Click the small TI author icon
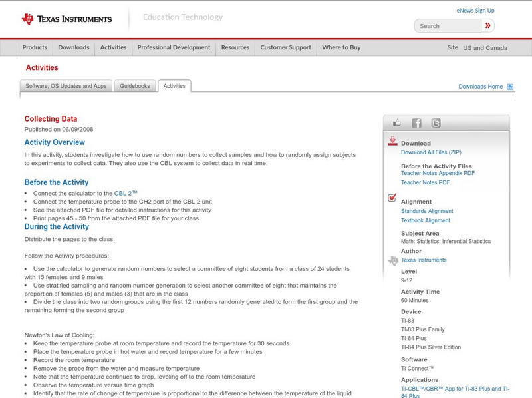 (393, 260)
